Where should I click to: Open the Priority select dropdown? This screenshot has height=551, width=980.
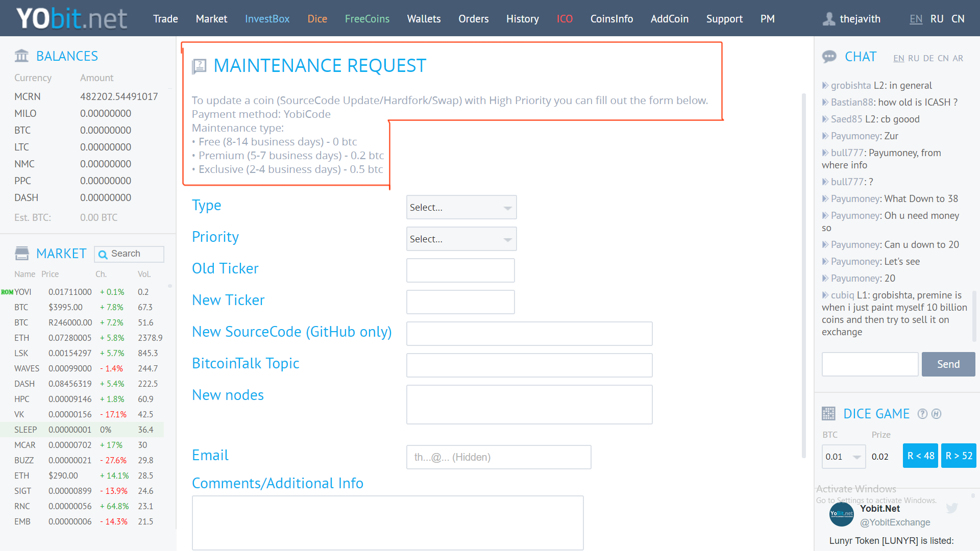click(461, 239)
